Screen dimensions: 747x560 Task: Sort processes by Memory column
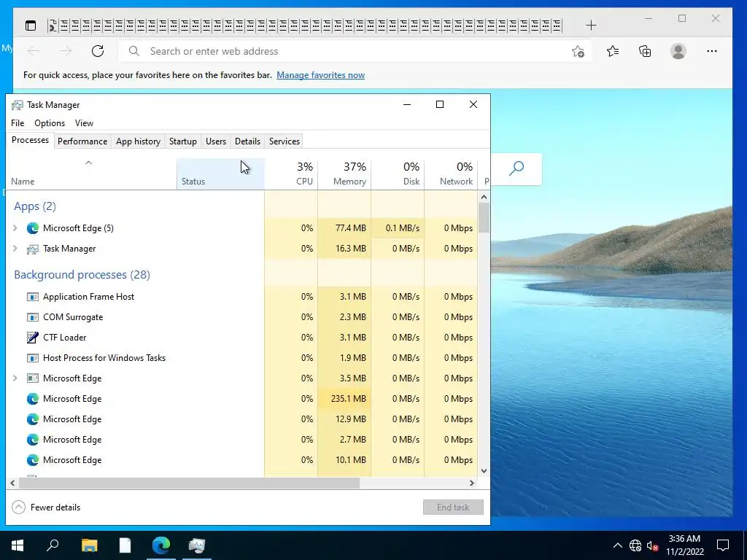click(344, 174)
